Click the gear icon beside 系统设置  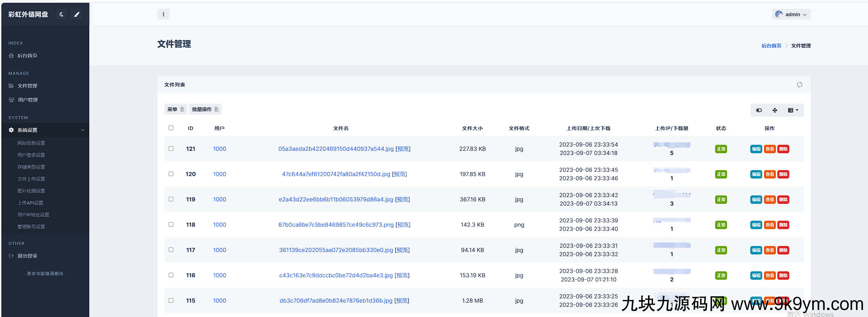11,130
